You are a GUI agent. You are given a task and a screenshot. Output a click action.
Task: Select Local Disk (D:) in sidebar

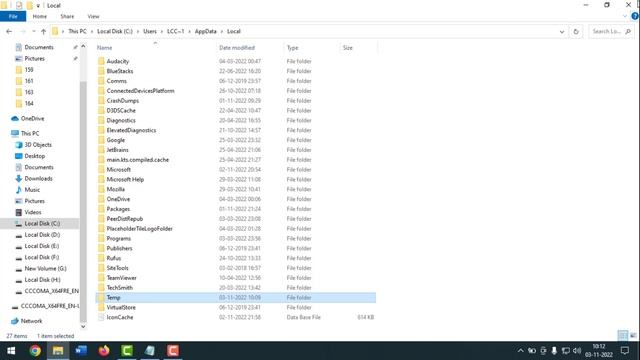tap(42, 235)
